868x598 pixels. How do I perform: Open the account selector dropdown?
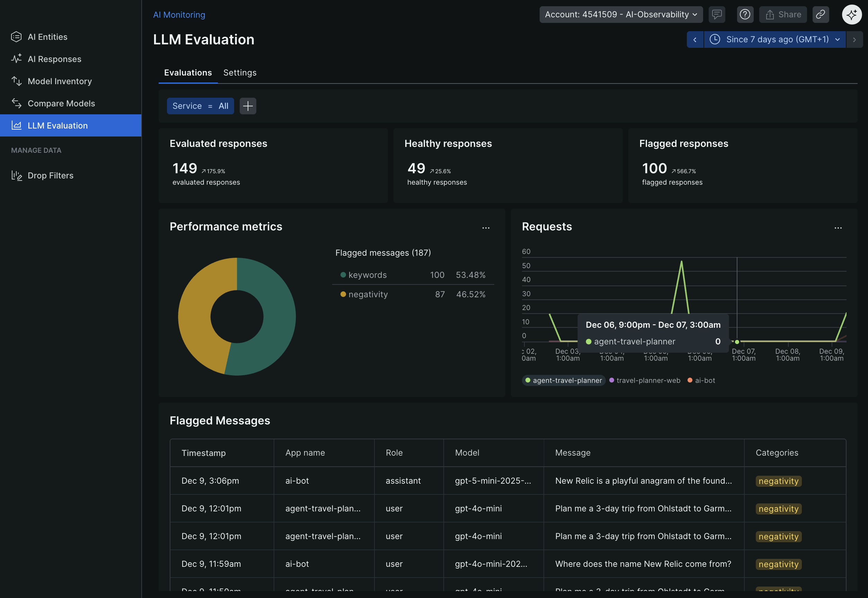point(621,14)
